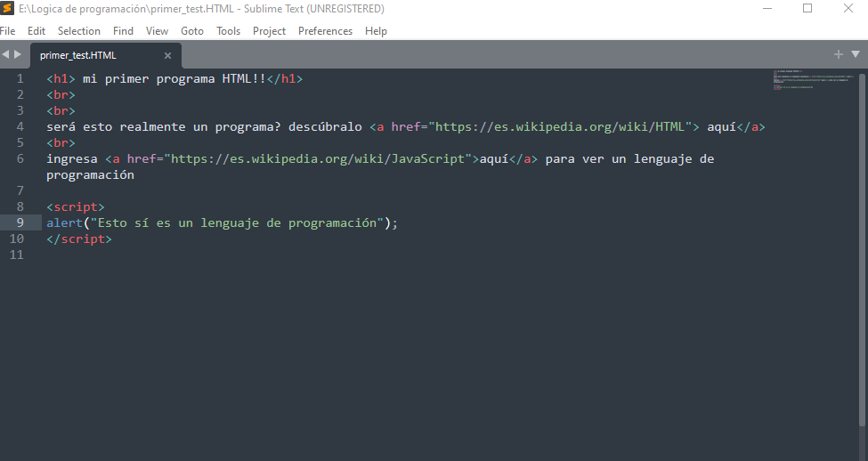Minimize the Sublime Text window
The width and height of the screenshot is (868, 461).
767,8
